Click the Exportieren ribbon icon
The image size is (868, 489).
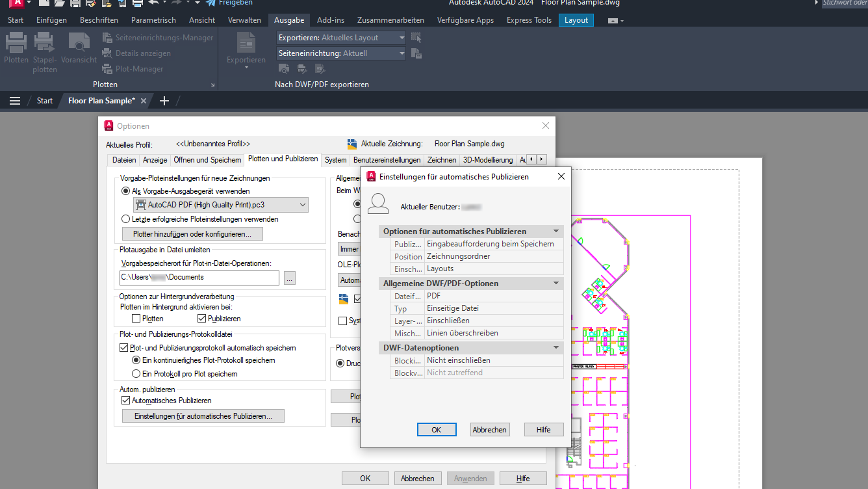[x=246, y=42]
